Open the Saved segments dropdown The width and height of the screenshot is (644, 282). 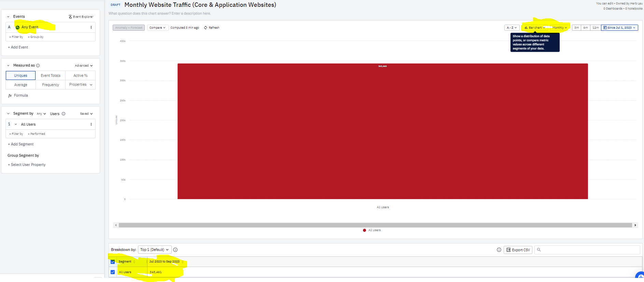tap(86, 114)
